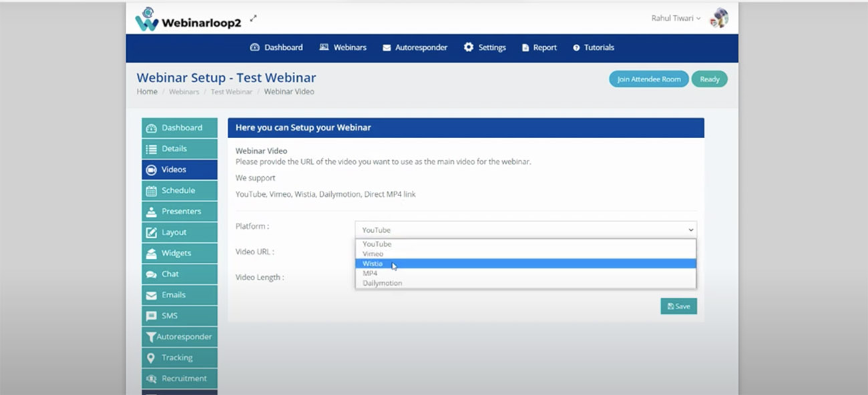Click the Widgets icon in sidebar
This screenshot has height=395, width=868.
[151, 254]
